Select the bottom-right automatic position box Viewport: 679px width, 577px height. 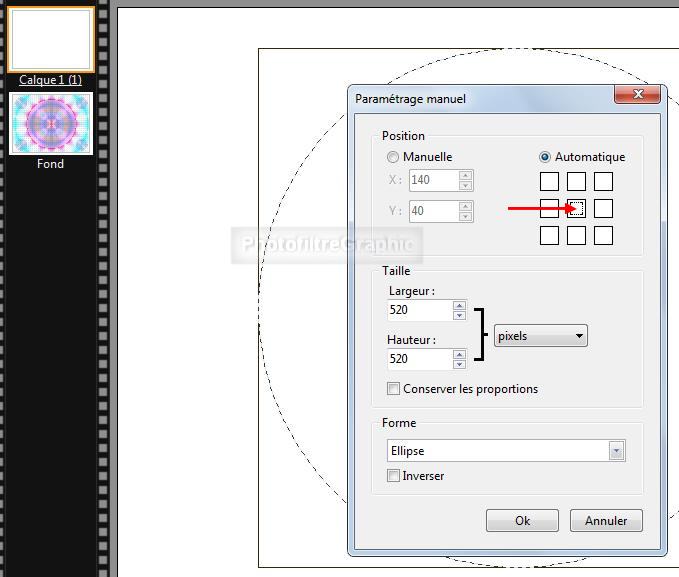[603, 235]
